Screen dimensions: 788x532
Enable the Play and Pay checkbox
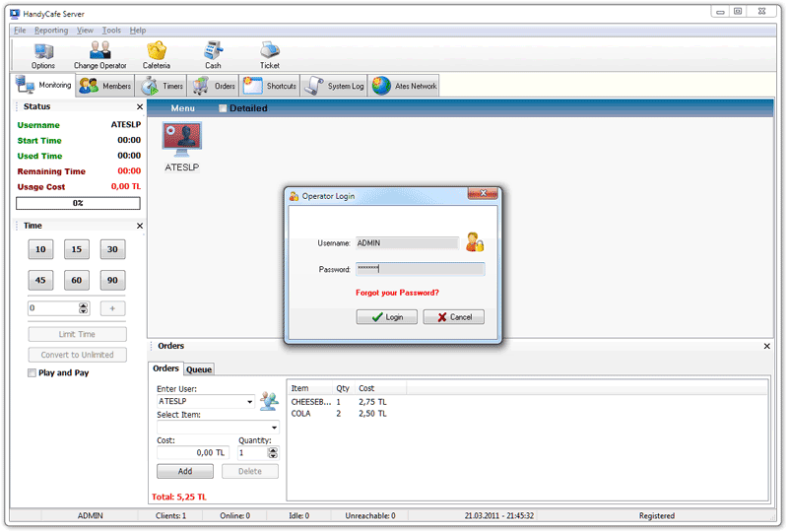tap(33, 373)
